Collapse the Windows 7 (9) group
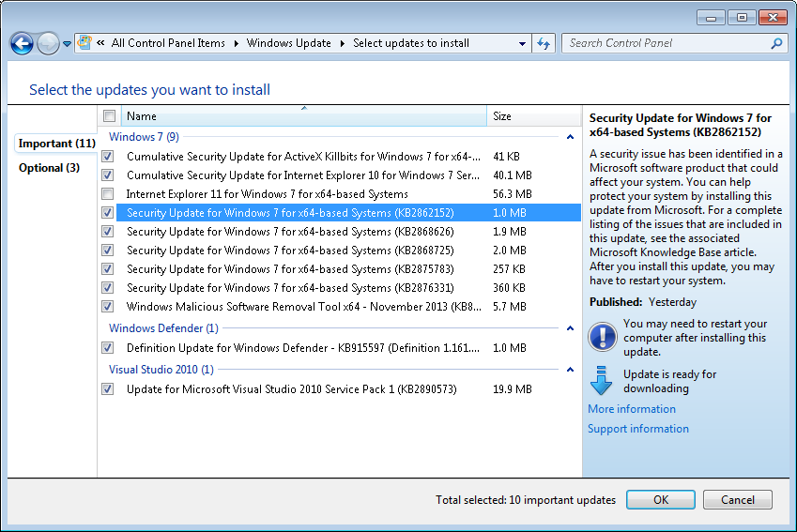The width and height of the screenshot is (797, 532). 571,137
